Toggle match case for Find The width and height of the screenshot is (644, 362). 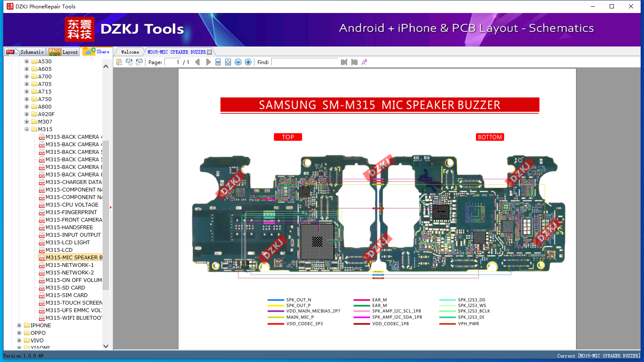(364, 62)
